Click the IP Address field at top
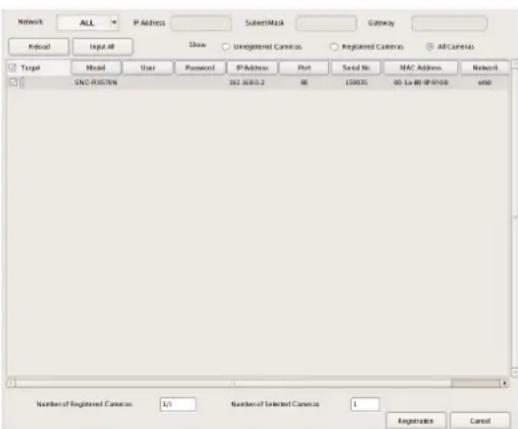The height and width of the screenshot is (429, 518). pyautogui.click(x=201, y=23)
